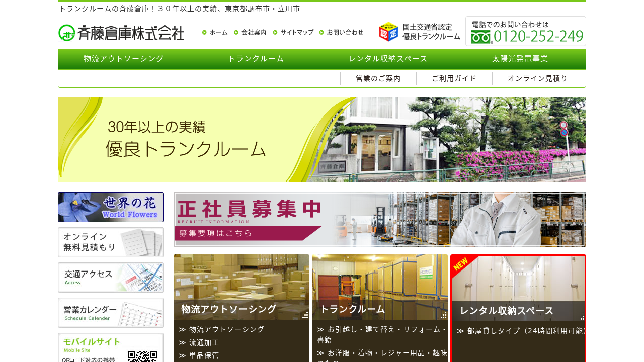Image resolution: width=644 pixels, height=362 pixels.
Task: Click the 正社員募集中 recruitment banner
Action: point(379,219)
